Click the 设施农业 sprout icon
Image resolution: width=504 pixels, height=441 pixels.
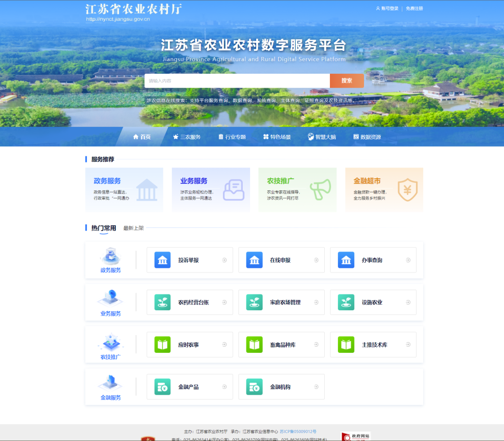[346, 302]
